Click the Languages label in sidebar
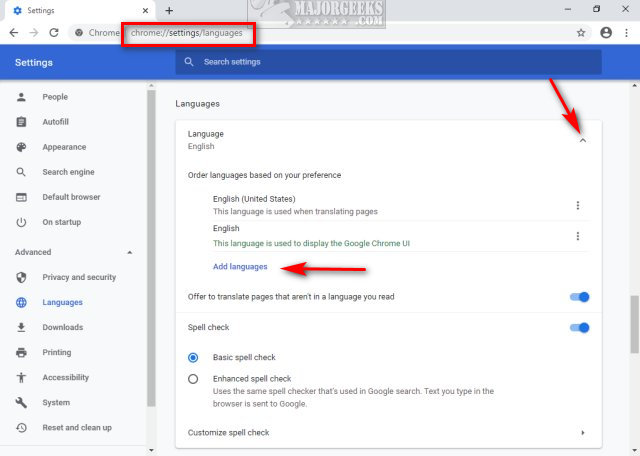The height and width of the screenshot is (456, 640). coord(62,303)
